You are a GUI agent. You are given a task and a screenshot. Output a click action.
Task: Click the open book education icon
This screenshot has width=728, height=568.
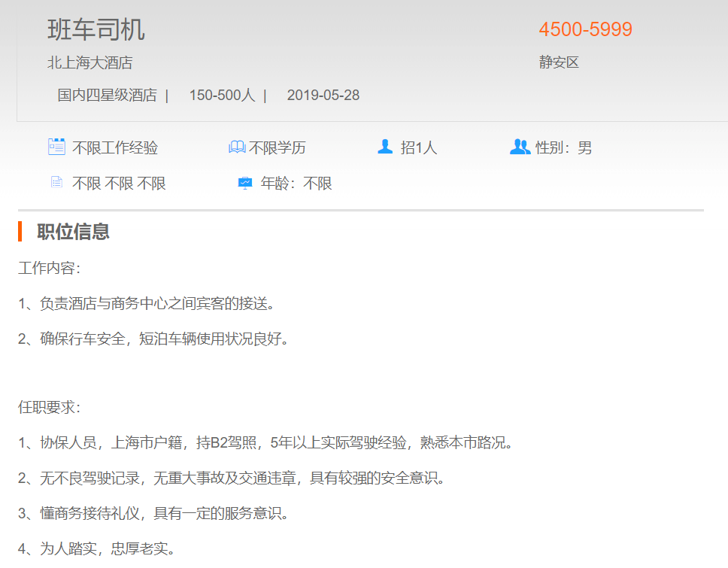coord(237,147)
